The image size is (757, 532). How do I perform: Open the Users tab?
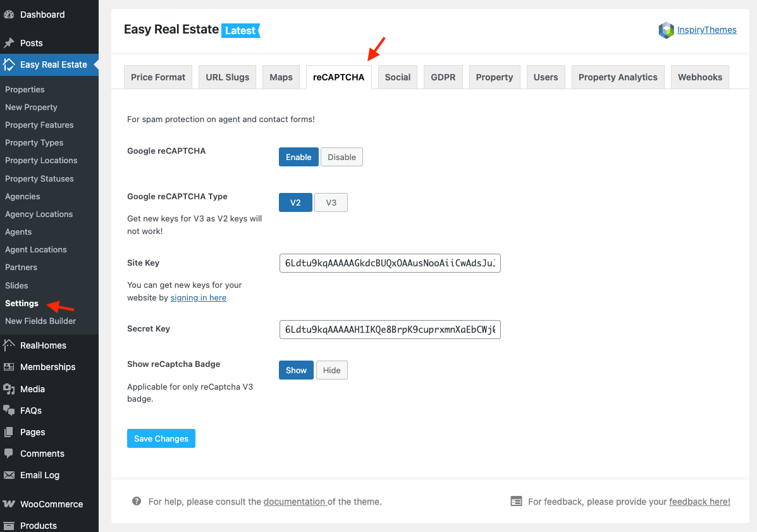click(x=546, y=77)
